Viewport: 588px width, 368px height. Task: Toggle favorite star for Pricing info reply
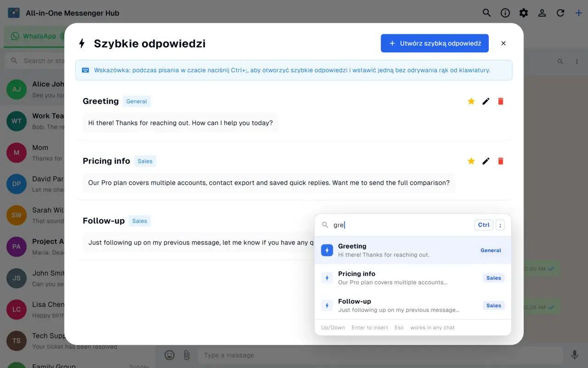(471, 161)
